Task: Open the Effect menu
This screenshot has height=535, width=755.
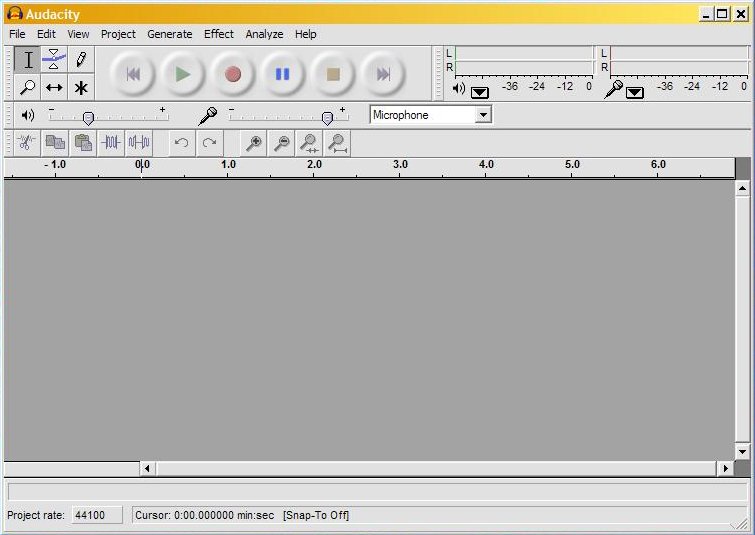Action: [x=218, y=34]
